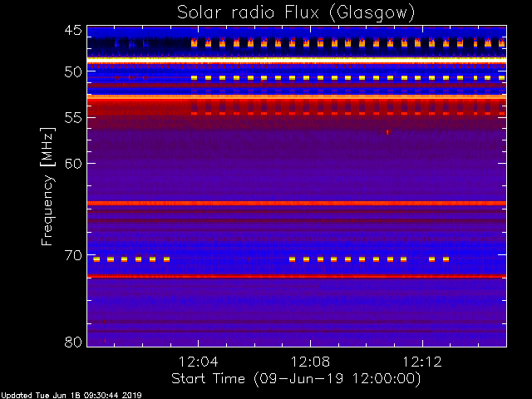Click the "Start Time (09-Jun-19 12:00:00)" label
This screenshot has height=399, width=532.
click(x=296, y=379)
